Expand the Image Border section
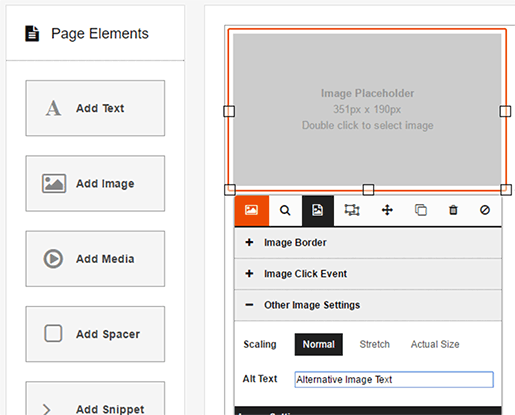The height and width of the screenshot is (415, 515). pyautogui.click(x=368, y=243)
